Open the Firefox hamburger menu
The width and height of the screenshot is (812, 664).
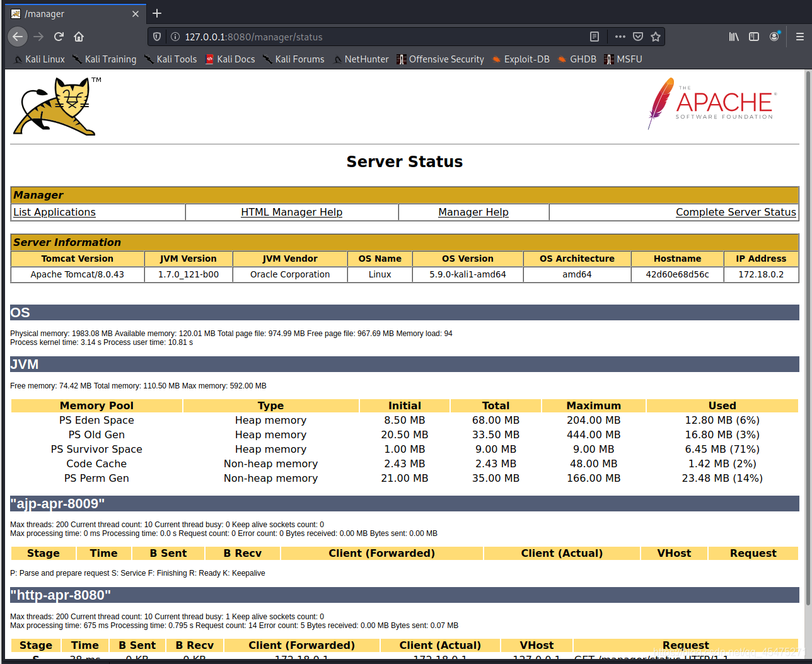coord(800,37)
